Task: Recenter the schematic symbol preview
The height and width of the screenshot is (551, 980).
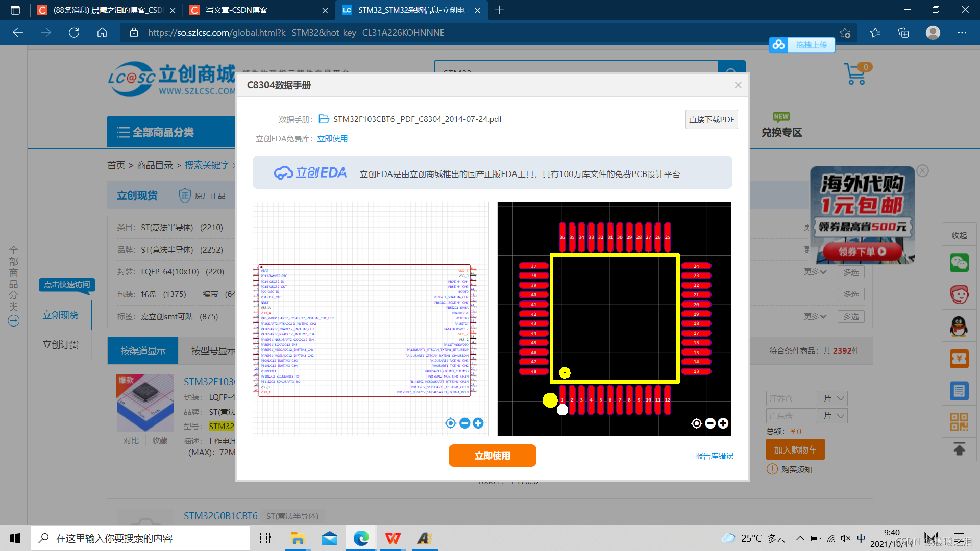Action: [451, 423]
